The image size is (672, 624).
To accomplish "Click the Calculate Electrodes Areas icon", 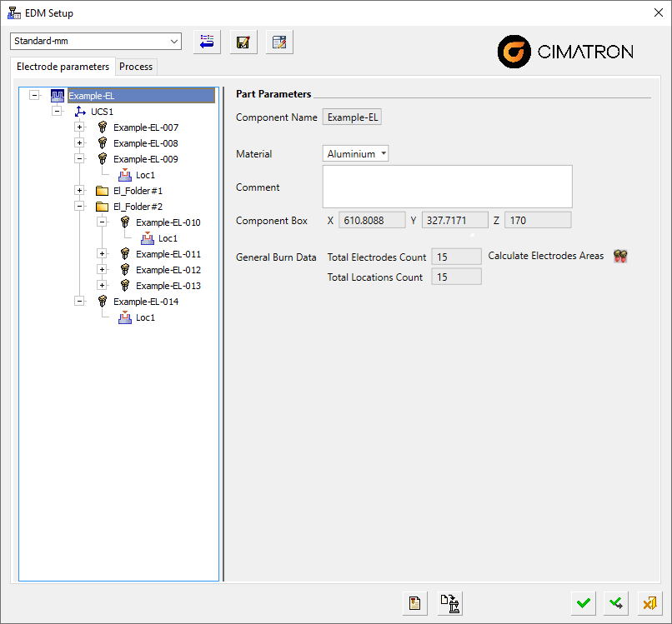I will click(619, 257).
